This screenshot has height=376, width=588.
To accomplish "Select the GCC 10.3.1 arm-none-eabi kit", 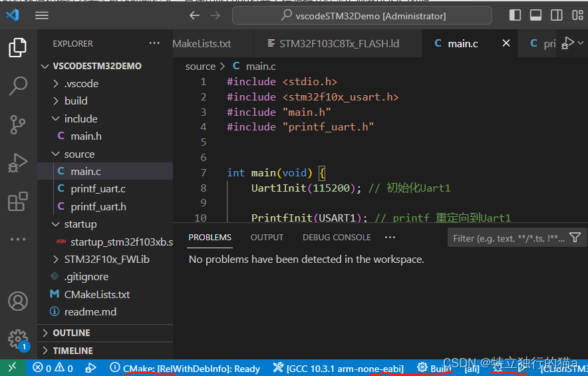I will point(339,369).
